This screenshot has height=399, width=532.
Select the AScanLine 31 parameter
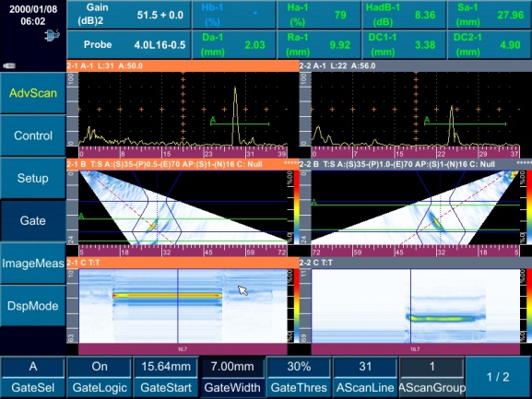pyautogui.click(x=365, y=377)
